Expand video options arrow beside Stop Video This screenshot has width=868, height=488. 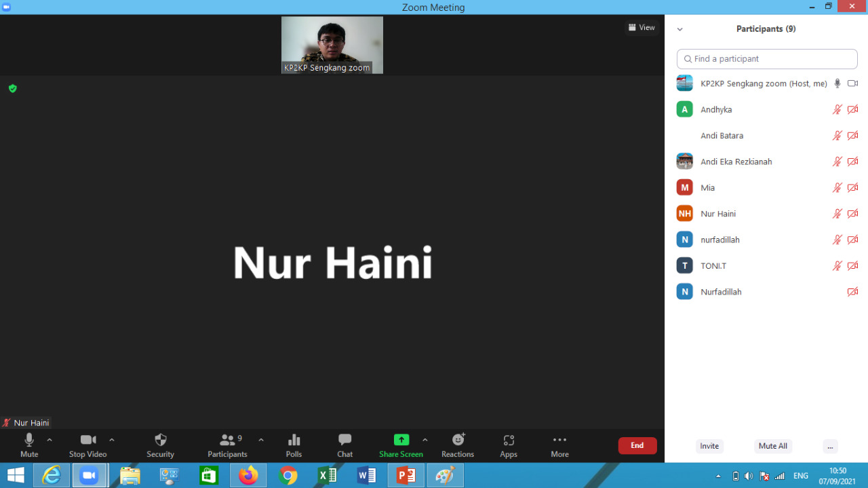pyautogui.click(x=112, y=440)
